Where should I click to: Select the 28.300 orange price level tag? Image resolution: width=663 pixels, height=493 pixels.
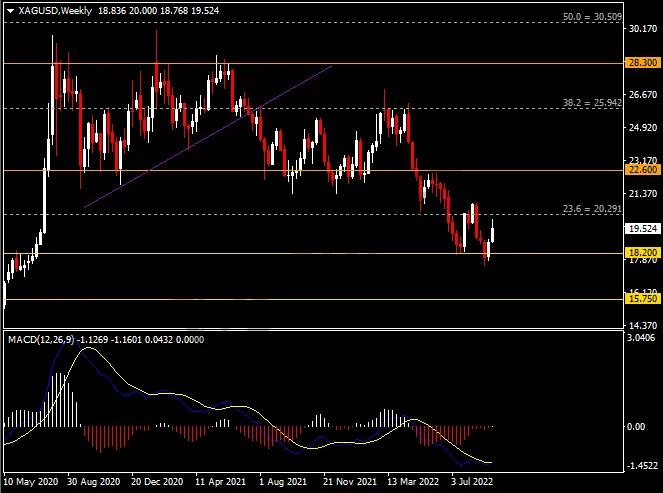pyautogui.click(x=639, y=62)
